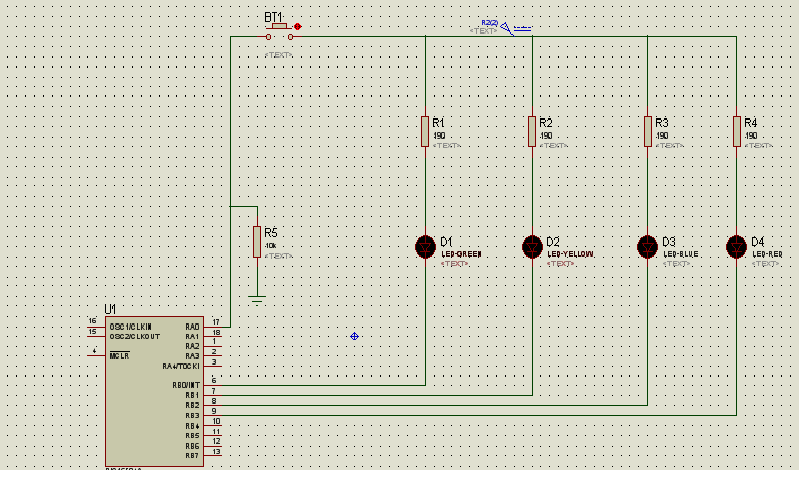Viewport: 803px width, 480px height.
Task: Click the U1 reference label
Action: coord(110,309)
